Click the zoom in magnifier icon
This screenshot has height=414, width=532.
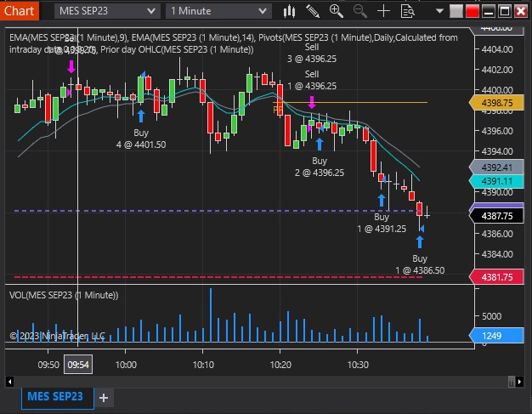(337, 11)
